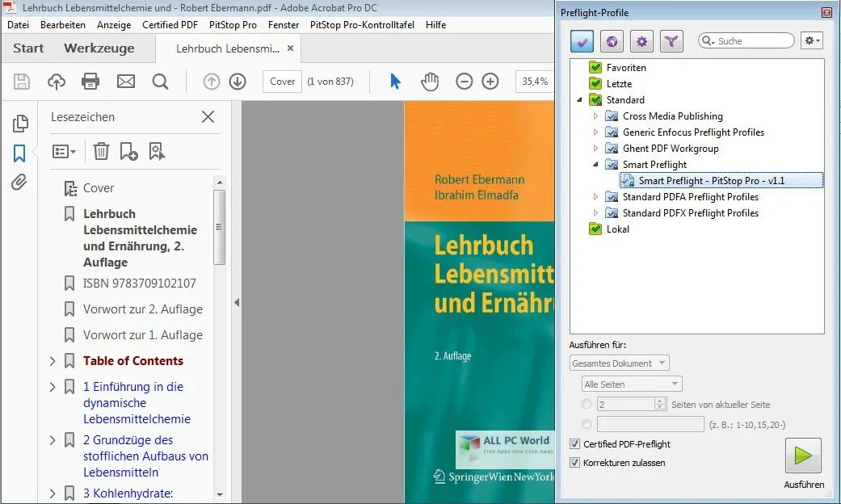Zoom out with minus icon
Screen dimensions: 841x504
[464, 82]
